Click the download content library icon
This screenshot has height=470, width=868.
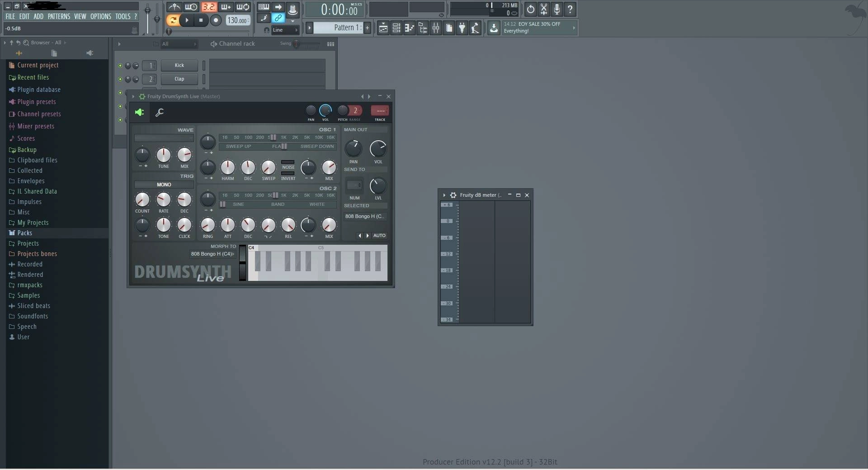click(x=494, y=28)
